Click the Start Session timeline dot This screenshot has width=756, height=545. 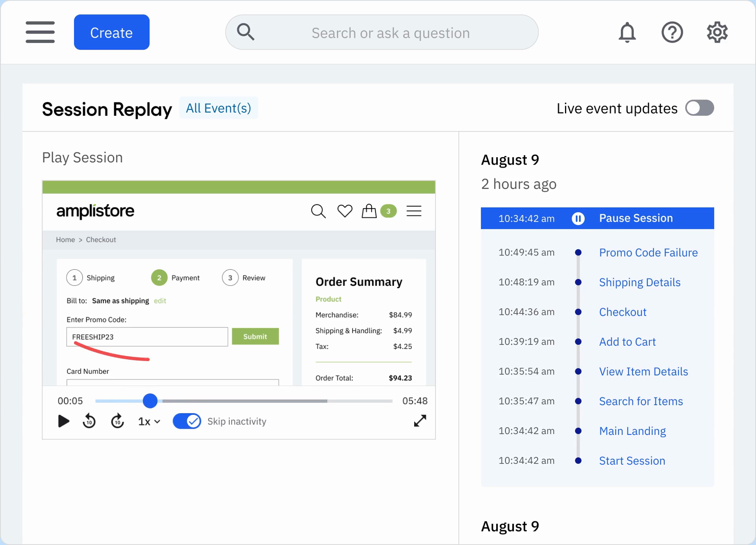pyautogui.click(x=578, y=460)
